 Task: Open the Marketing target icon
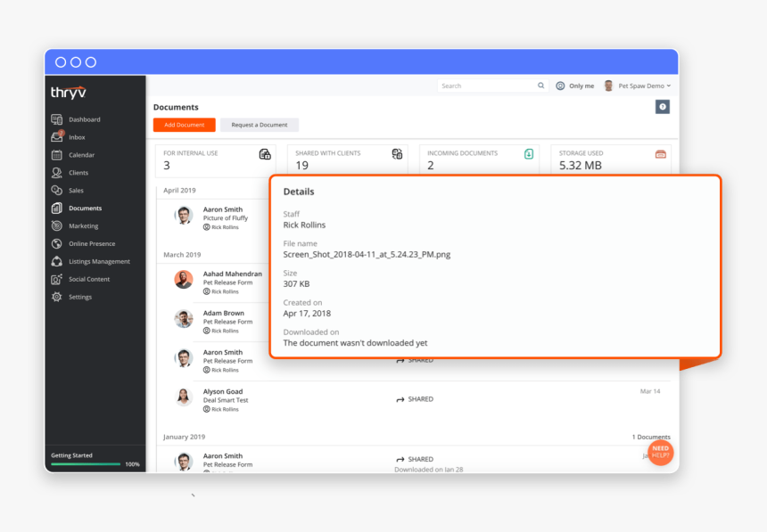pyautogui.click(x=57, y=226)
